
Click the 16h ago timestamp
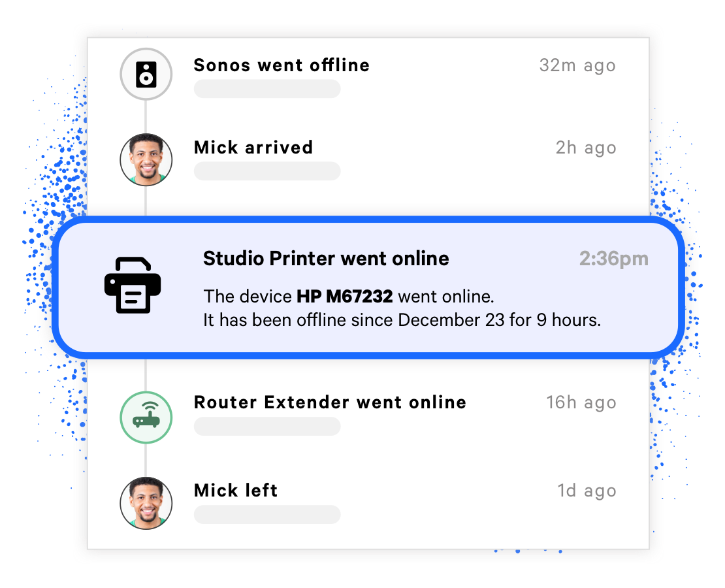click(581, 403)
